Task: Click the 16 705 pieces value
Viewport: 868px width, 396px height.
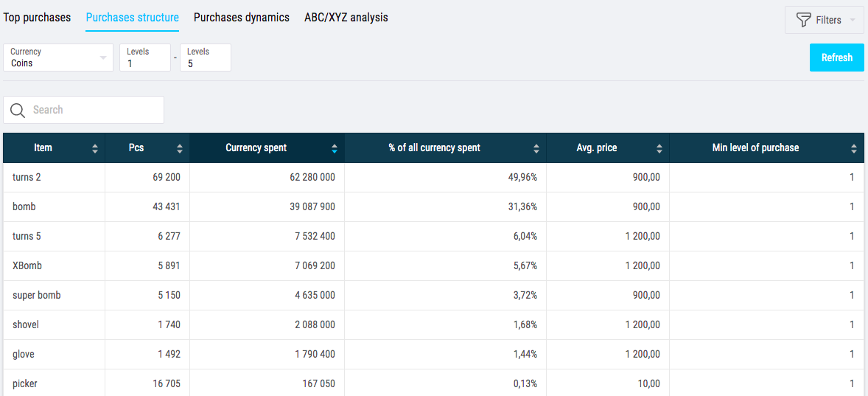Action: click(166, 383)
